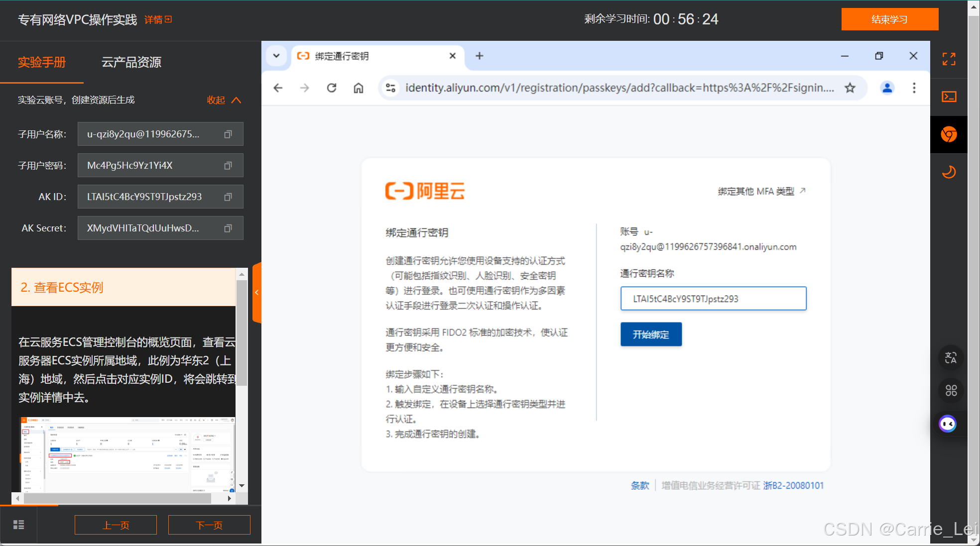Screen dimensions: 980x546
Task: Click 结束学习 button
Action: [x=890, y=19]
